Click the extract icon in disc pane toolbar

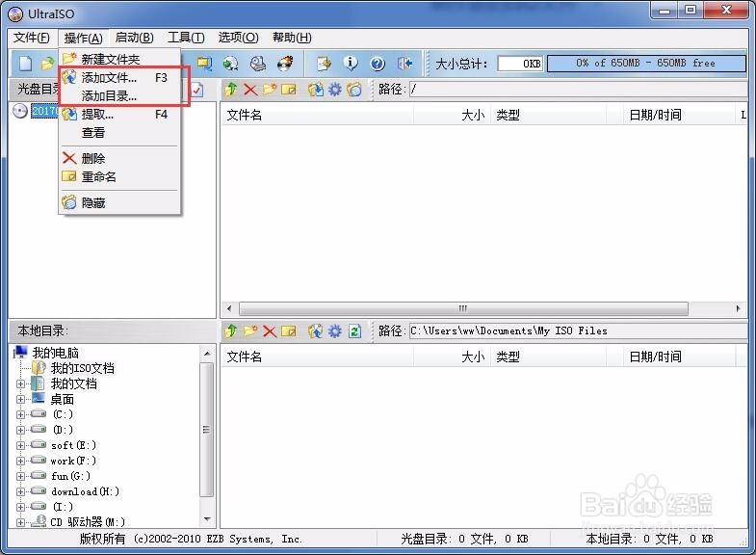316,90
